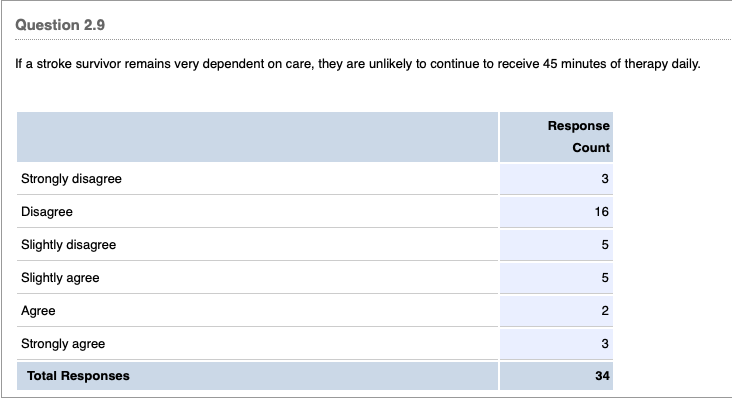
Task: Click the dotted divider under the question heading
Action: 373,40
